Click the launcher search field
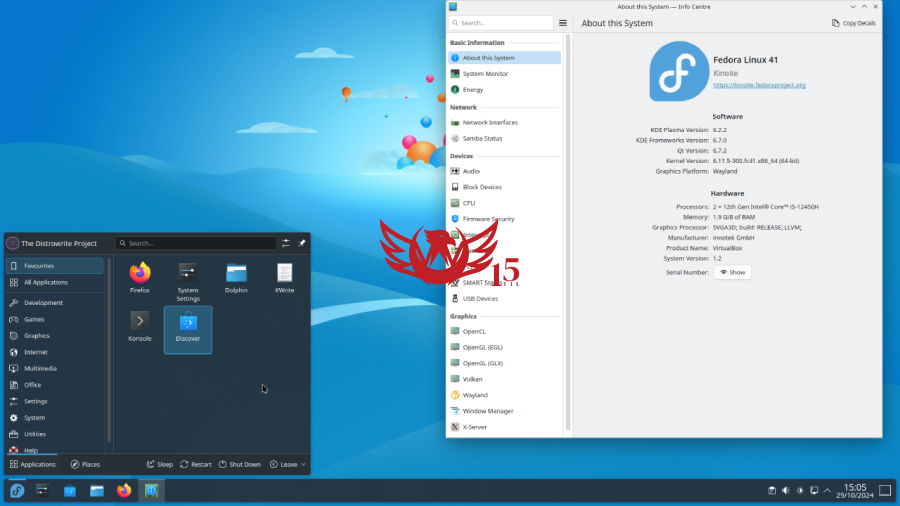Screen dimensions: 900x506 point(196,243)
